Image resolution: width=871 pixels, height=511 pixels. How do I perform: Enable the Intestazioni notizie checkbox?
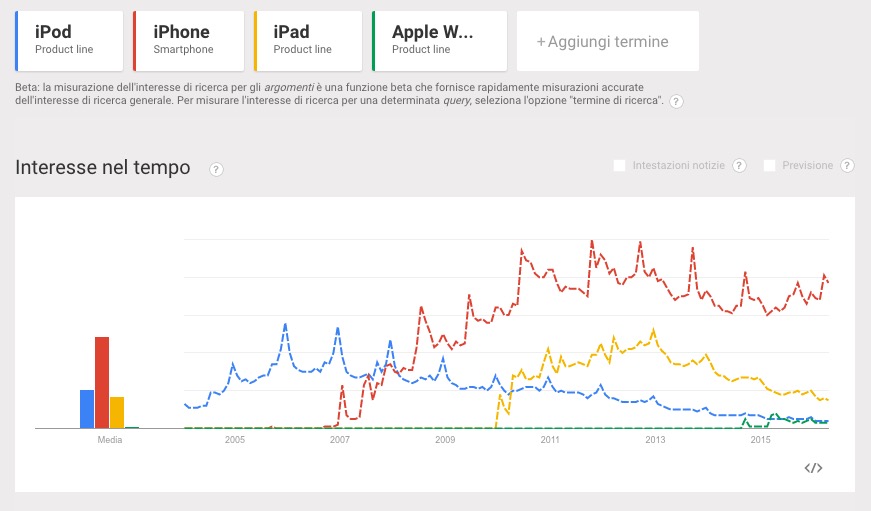click(620, 165)
